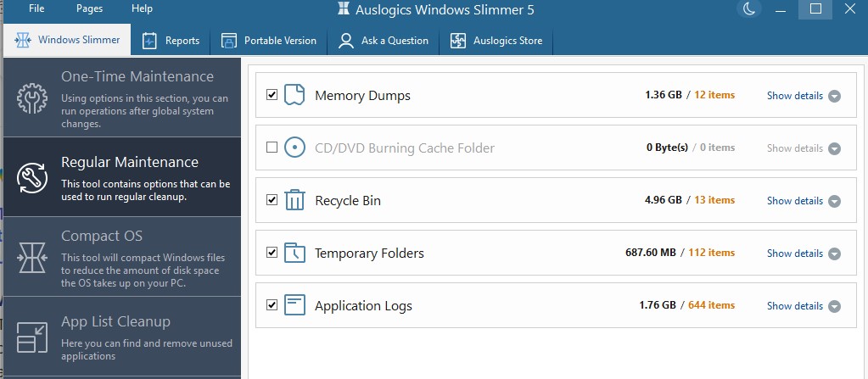The width and height of the screenshot is (868, 379).
Task: Uncheck the Recycle Bin checkbox
Action: click(x=272, y=200)
